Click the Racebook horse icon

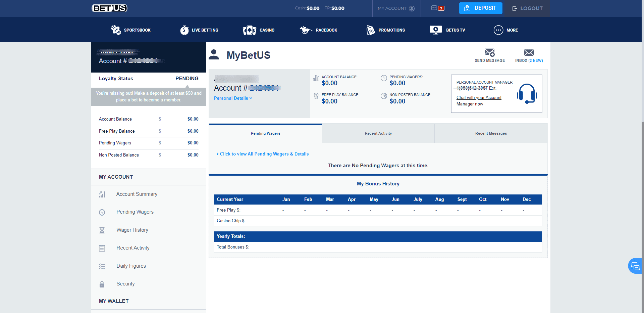[x=306, y=30]
